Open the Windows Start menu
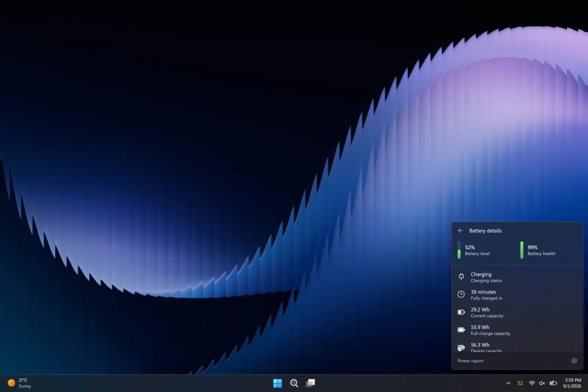This screenshot has width=588, height=392. coord(278,383)
